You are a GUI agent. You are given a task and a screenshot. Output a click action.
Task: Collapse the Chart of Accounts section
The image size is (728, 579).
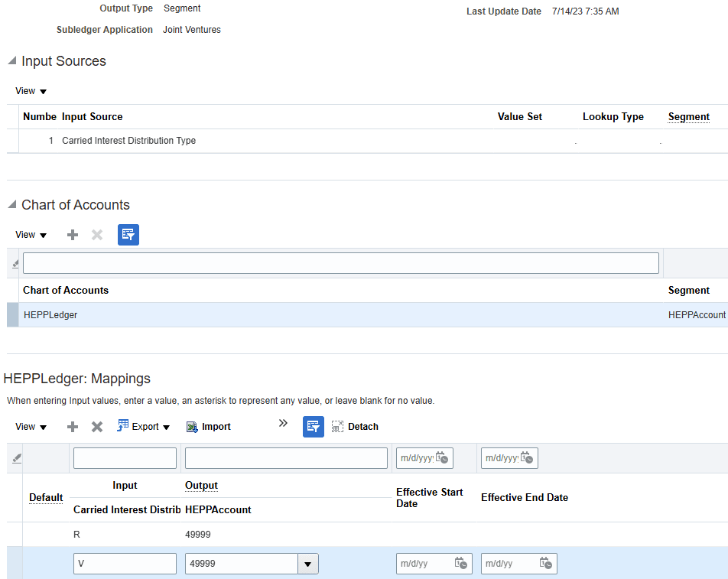[x=11, y=204]
